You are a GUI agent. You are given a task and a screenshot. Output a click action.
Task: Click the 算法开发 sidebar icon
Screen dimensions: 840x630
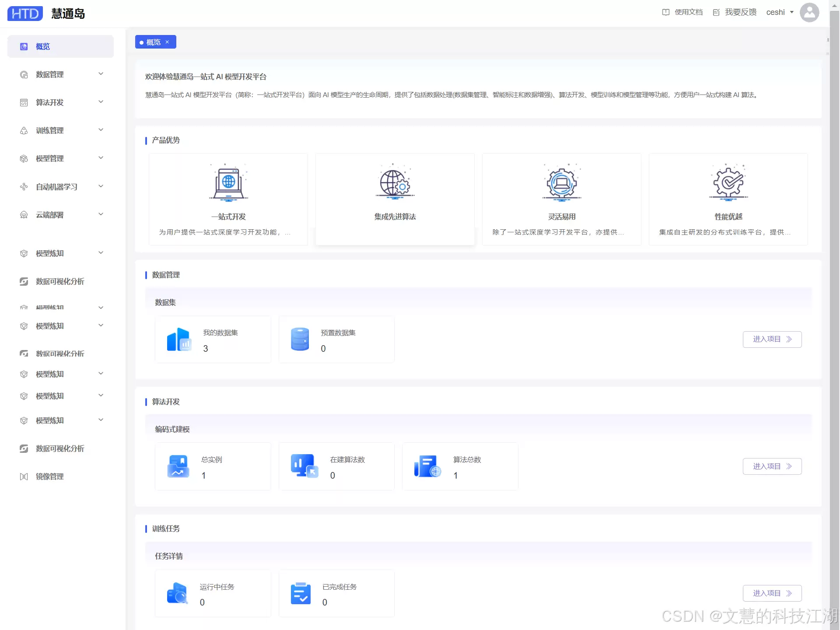pyautogui.click(x=24, y=102)
